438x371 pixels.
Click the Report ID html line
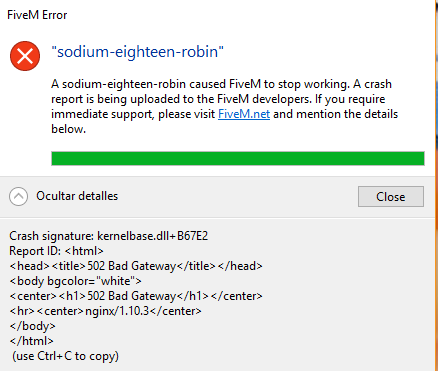(x=56, y=251)
